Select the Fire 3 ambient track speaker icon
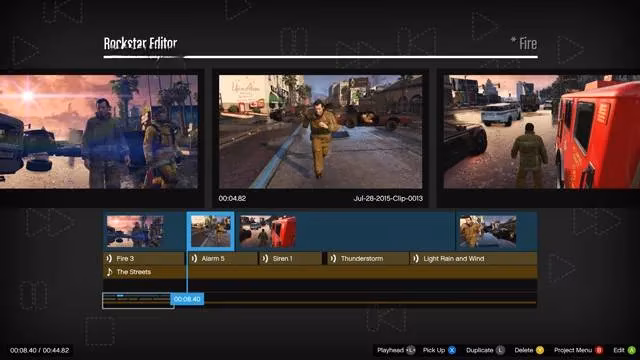 coord(109,258)
